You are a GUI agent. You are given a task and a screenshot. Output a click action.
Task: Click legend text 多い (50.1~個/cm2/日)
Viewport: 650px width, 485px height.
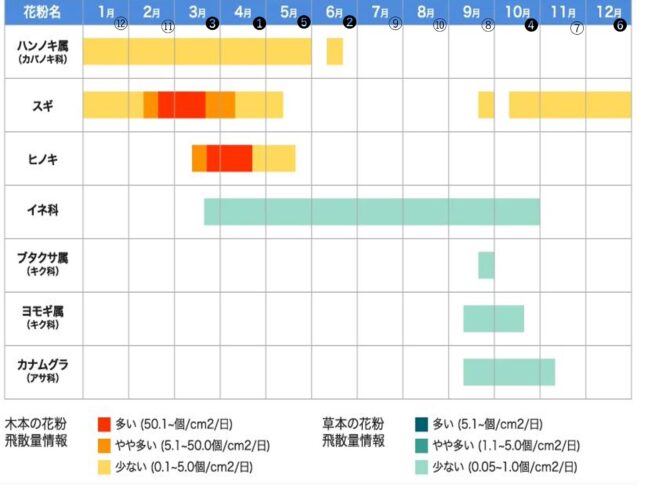click(174, 424)
